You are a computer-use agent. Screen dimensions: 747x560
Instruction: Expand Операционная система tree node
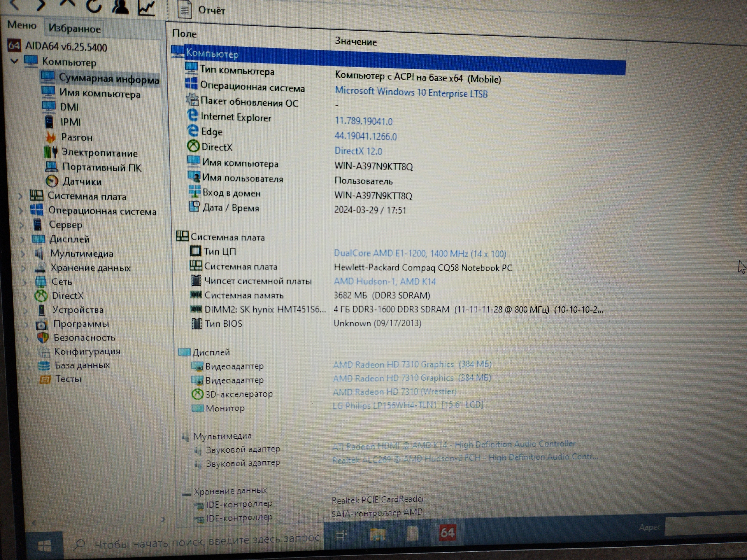(21, 211)
